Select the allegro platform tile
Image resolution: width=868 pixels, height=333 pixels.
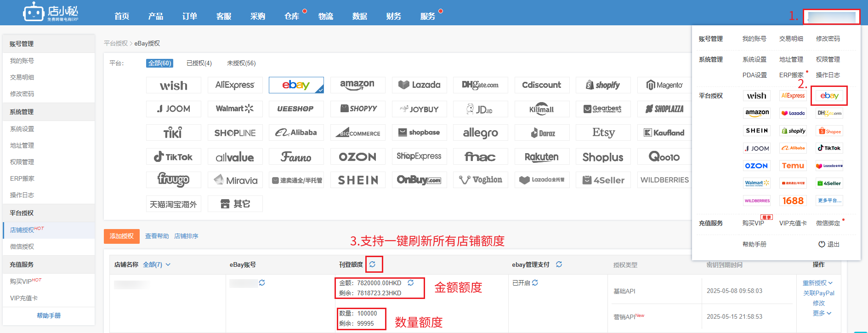(480, 133)
